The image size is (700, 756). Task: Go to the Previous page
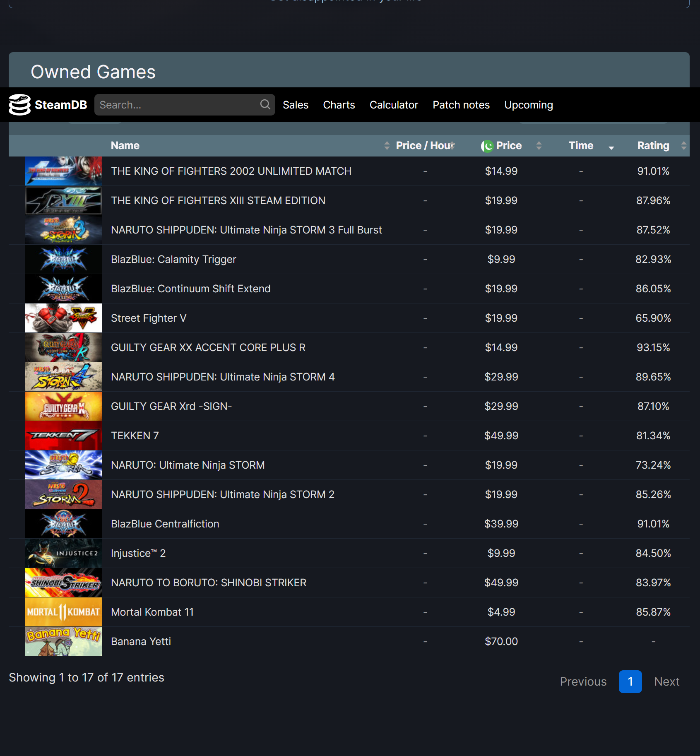tap(583, 681)
